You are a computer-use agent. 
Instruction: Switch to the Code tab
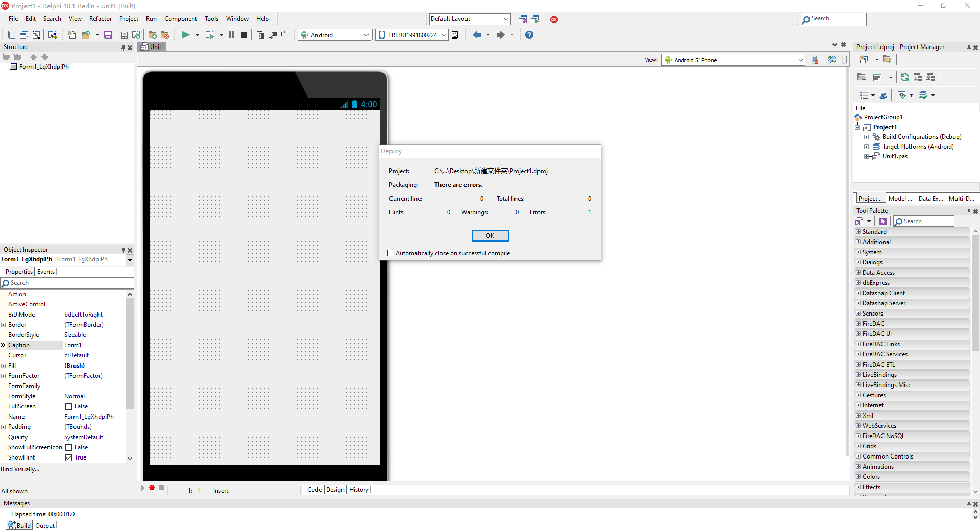click(x=314, y=490)
